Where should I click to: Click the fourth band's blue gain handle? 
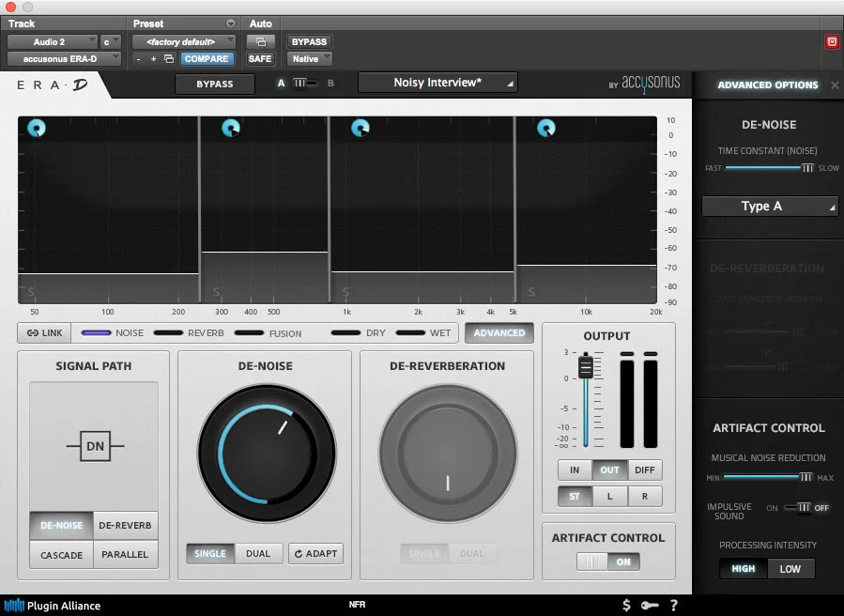pyautogui.click(x=545, y=128)
